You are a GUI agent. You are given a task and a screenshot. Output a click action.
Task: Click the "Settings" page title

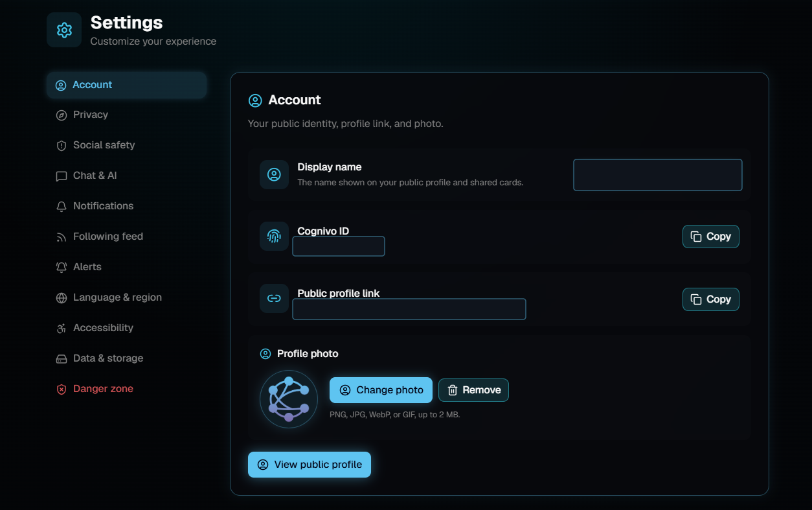pos(126,23)
